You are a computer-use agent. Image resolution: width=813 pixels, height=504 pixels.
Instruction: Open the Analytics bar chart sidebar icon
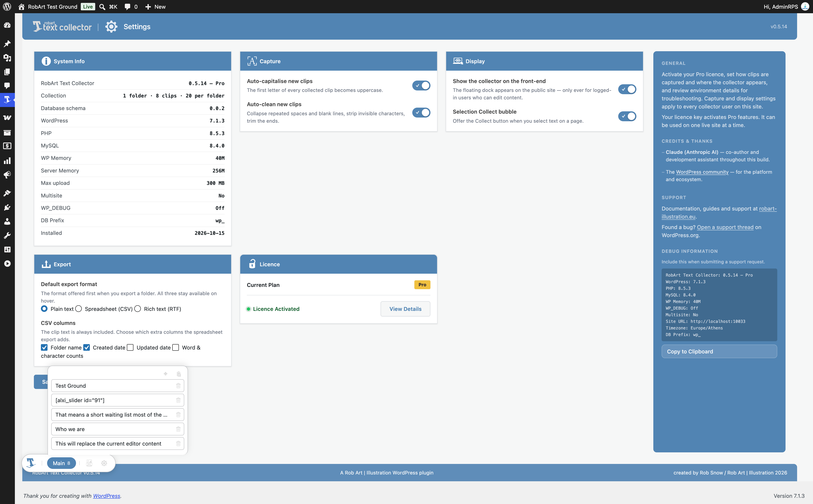(7, 161)
